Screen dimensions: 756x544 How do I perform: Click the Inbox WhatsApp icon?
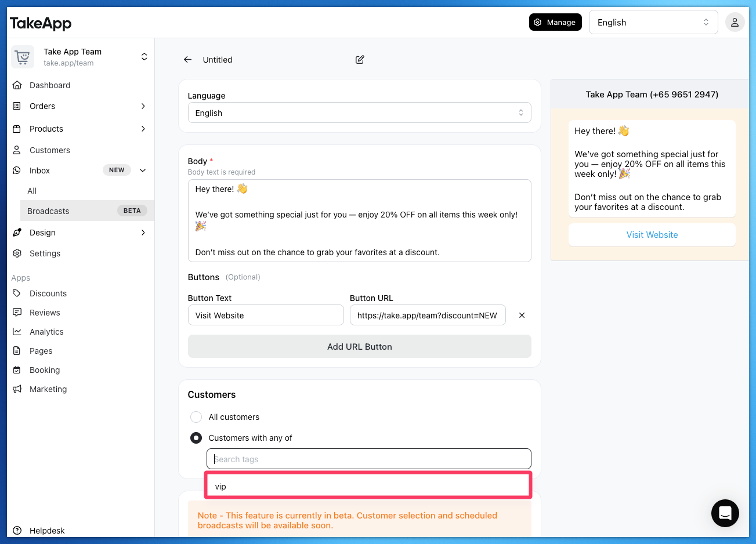point(17,171)
